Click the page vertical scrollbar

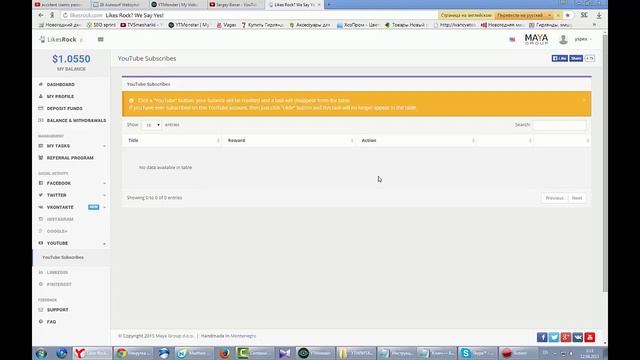point(605,163)
